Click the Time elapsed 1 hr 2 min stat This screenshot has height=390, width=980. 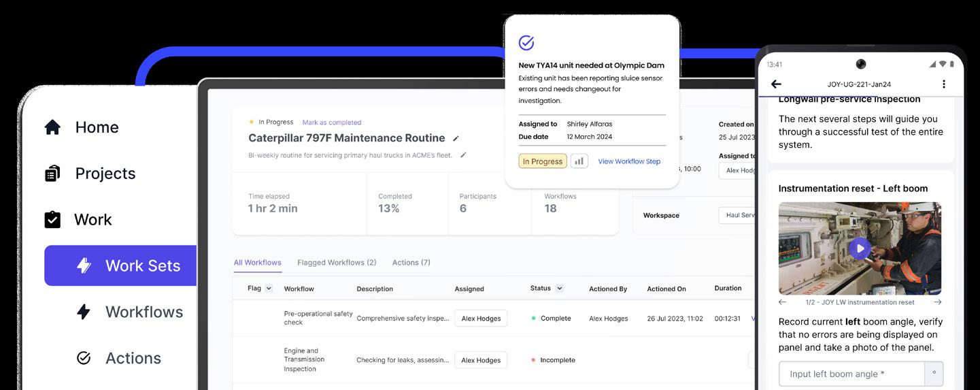[273, 203]
